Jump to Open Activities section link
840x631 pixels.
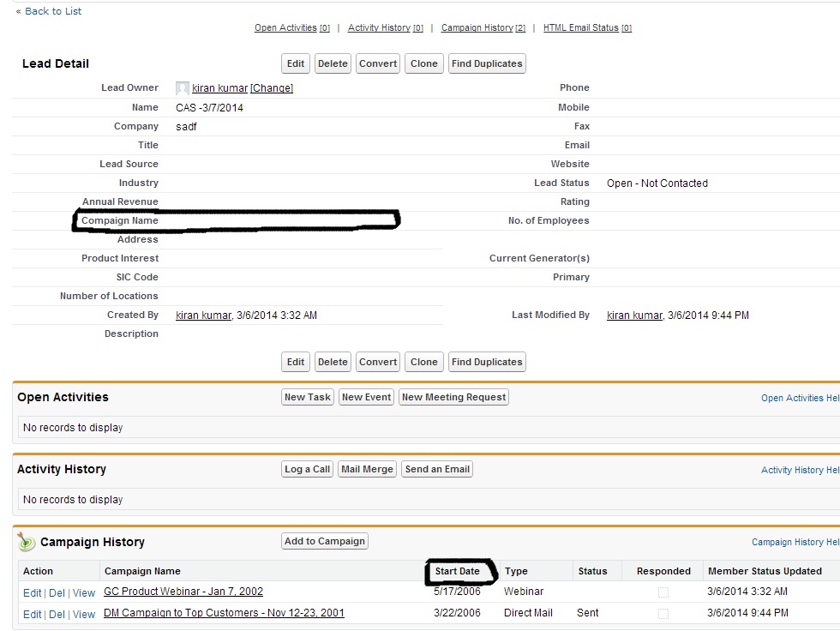tap(292, 27)
